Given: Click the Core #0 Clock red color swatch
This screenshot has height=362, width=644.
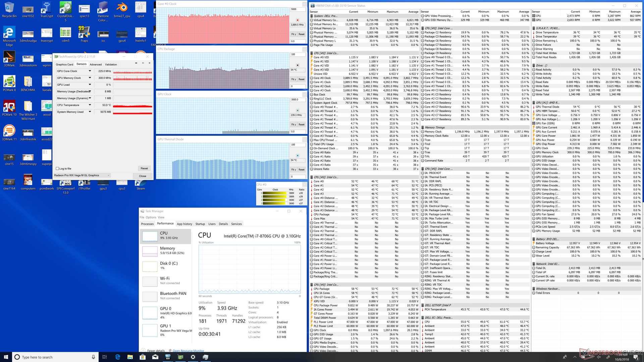Looking at the screenshot, I should click(x=298, y=20).
